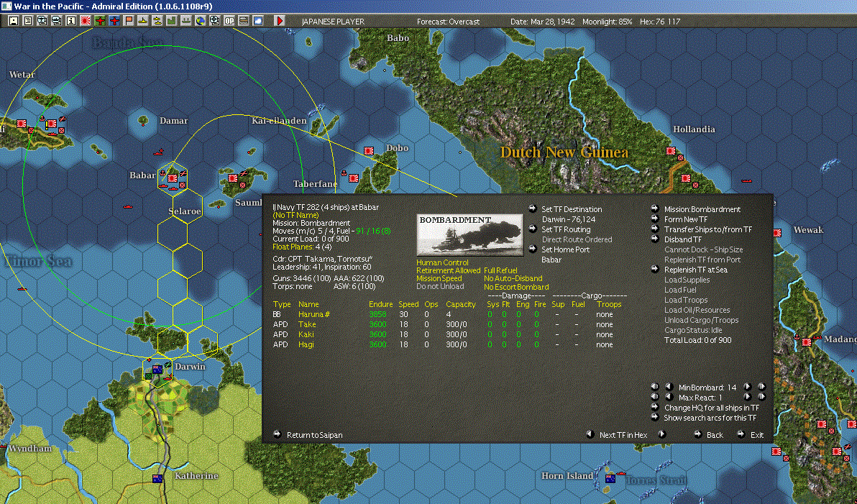Decrease MinBombard by large step
857x504 pixels.
[655, 387]
